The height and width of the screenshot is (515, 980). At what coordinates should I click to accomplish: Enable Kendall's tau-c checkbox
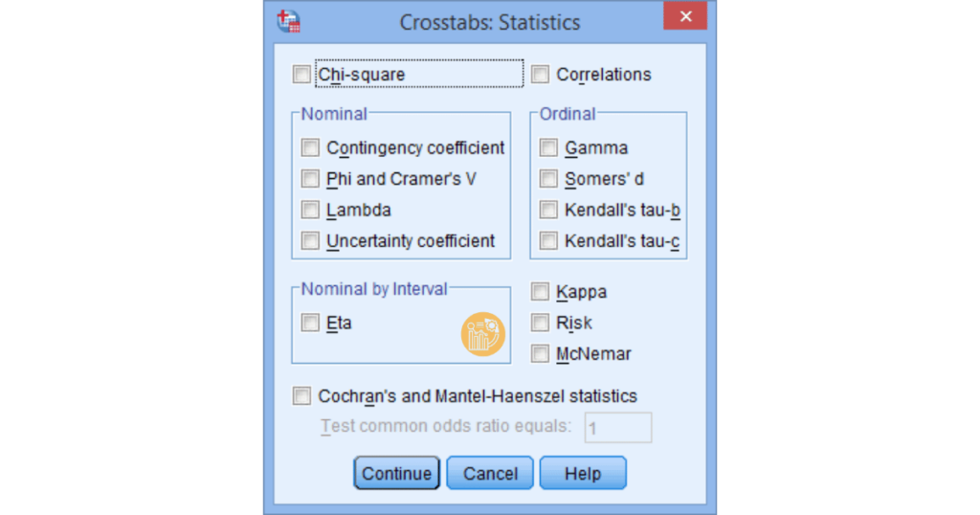[x=548, y=240]
